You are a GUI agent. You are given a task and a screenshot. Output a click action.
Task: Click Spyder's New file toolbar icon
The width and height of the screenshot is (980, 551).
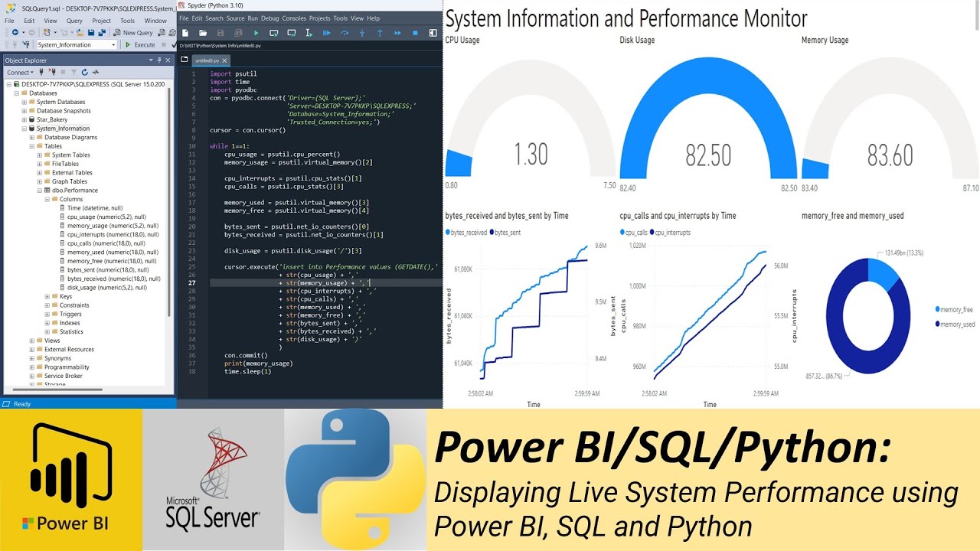tap(185, 33)
